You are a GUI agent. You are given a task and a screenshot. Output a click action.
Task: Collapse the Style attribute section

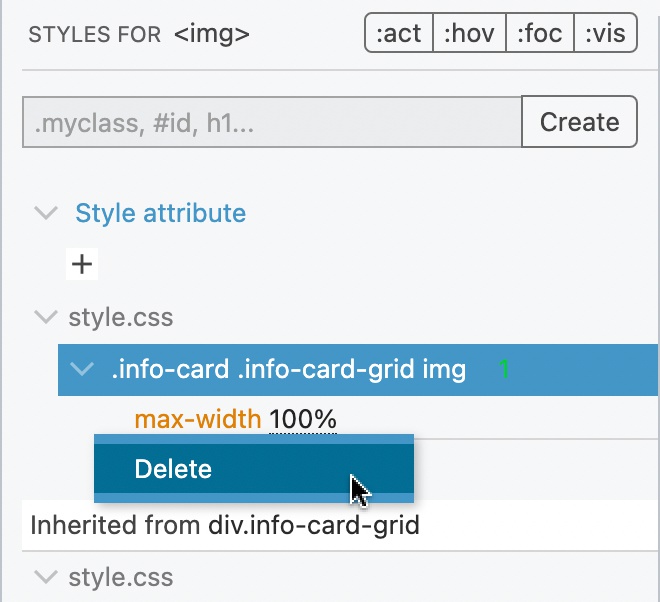point(45,213)
